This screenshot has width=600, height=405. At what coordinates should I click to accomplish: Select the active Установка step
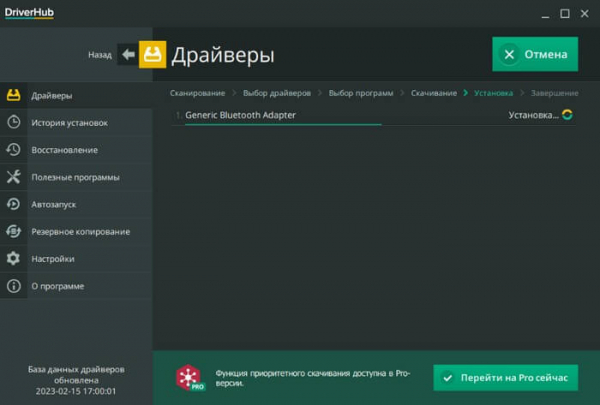pyautogui.click(x=493, y=93)
